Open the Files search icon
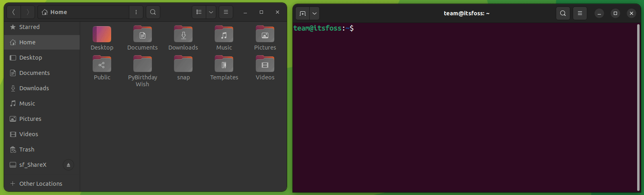 coord(153,12)
